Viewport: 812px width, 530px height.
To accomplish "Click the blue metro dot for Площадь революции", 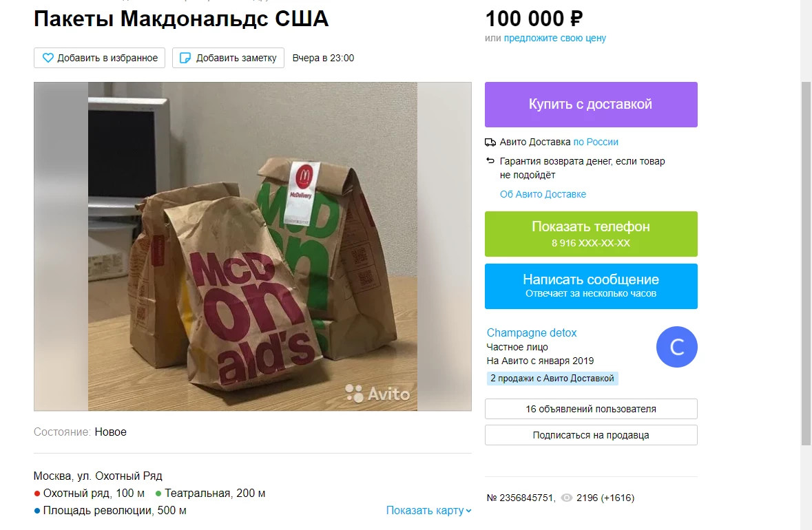I will click(x=37, y=511).
